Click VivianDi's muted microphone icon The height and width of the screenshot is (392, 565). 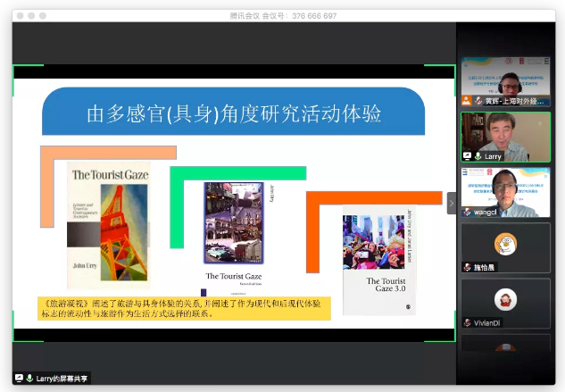point(467,322)
